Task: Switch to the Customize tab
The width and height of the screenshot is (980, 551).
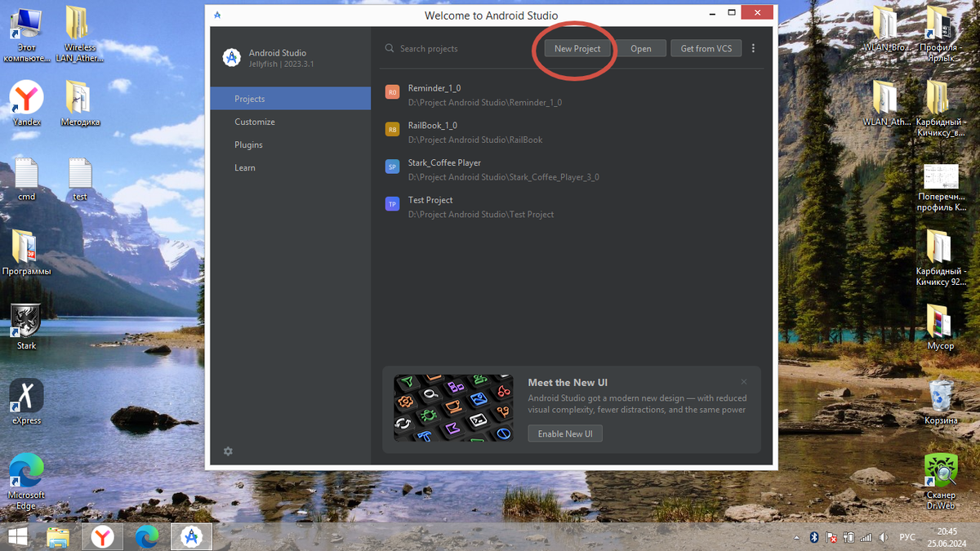Action: (290, 122)
